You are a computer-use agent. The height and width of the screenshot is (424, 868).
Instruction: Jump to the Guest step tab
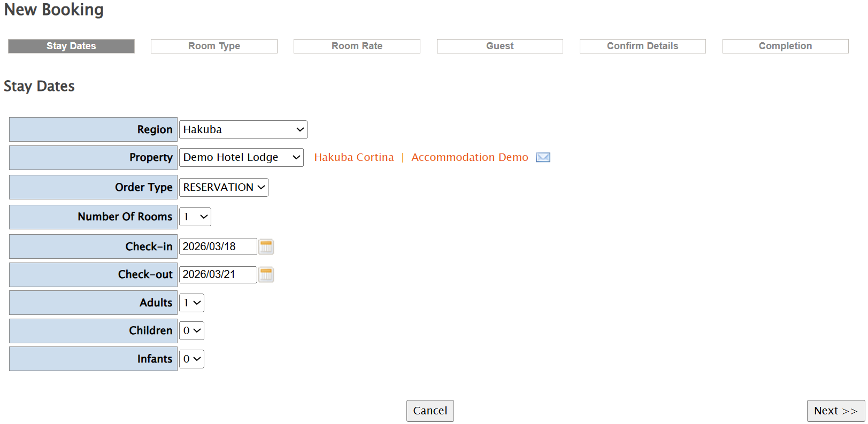point(500,46)
